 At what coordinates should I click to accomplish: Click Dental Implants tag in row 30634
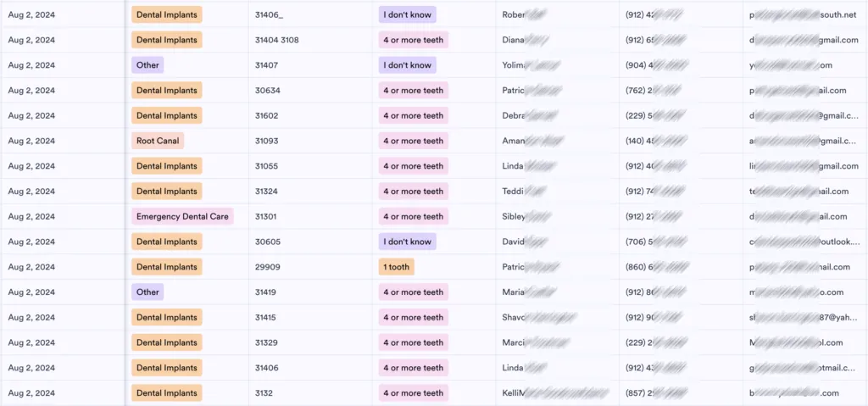[x=167, y=91]
